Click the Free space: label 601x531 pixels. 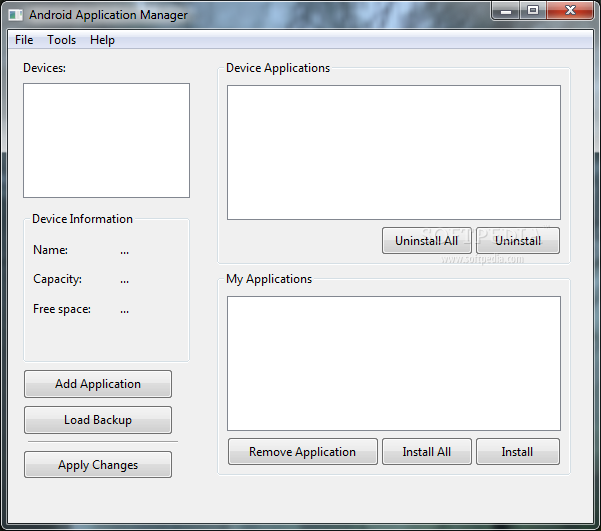[x=62, y=309]
